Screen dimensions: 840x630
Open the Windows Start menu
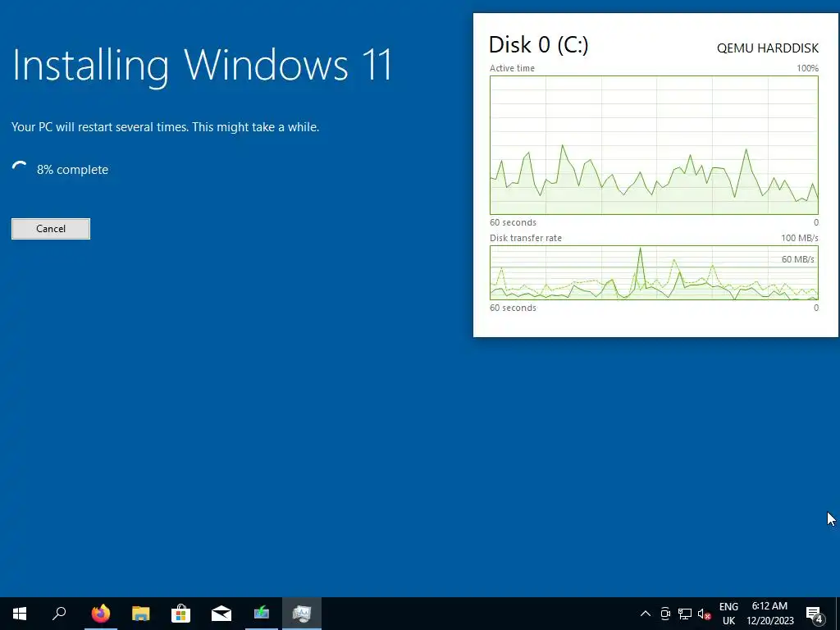[x=20, y=614]
